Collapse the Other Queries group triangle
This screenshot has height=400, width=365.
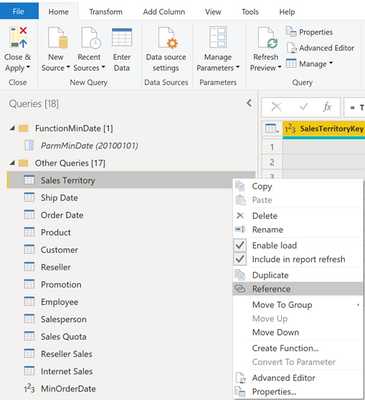point(12,163)
